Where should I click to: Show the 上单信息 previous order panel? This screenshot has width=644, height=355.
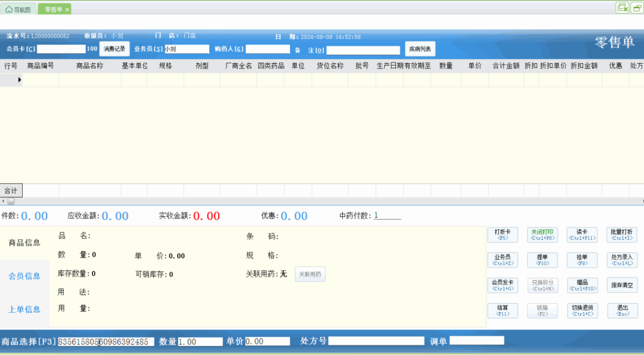tap(24, 309)
